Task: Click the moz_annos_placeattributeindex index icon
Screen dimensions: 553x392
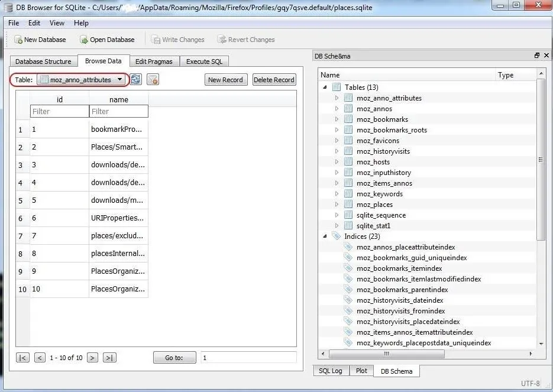Action: pyautogui.click(x=348, y=247)
